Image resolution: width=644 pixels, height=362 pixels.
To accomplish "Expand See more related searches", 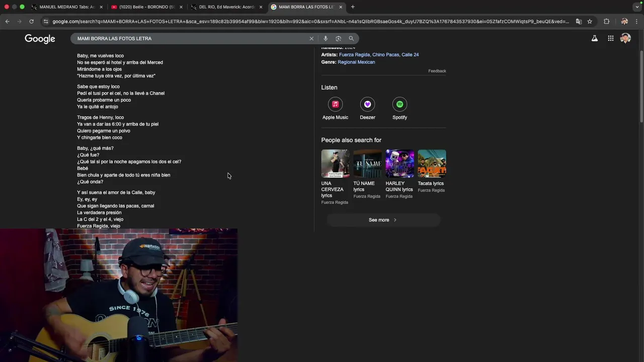I will click(383, 220).
